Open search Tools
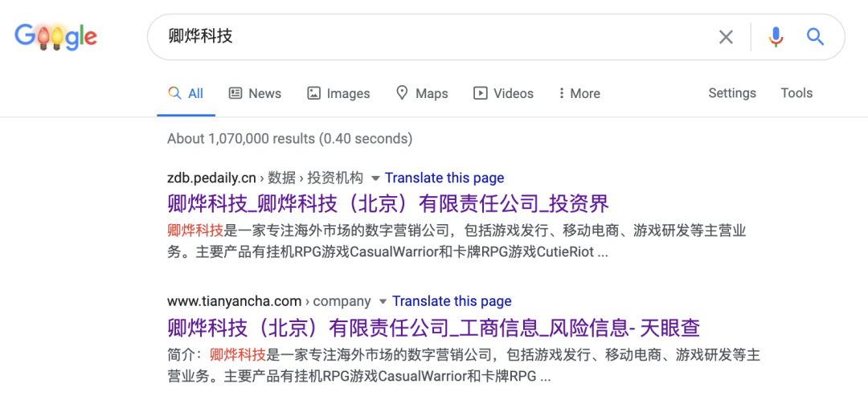 tap(796, 93)
